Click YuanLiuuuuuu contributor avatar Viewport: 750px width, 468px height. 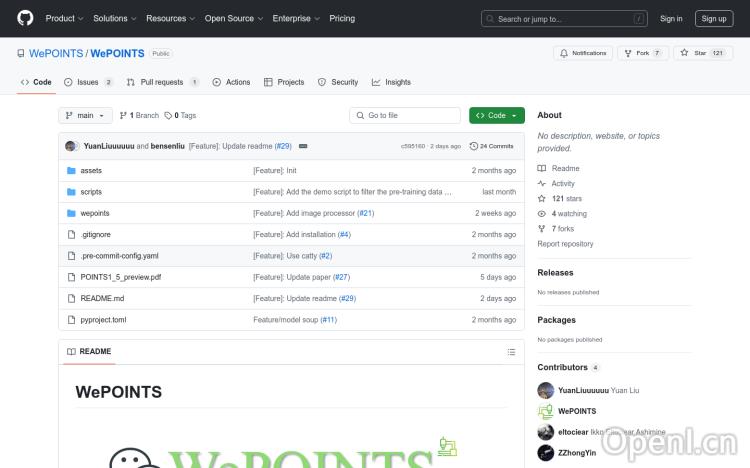pos(545,390)
